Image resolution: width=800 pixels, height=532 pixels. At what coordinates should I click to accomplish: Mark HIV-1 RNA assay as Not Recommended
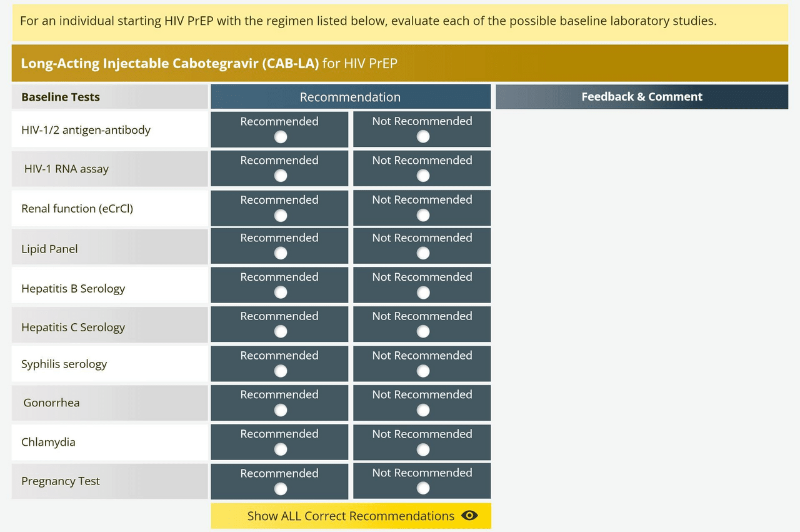pyautogui.click(x=423, y=176)
